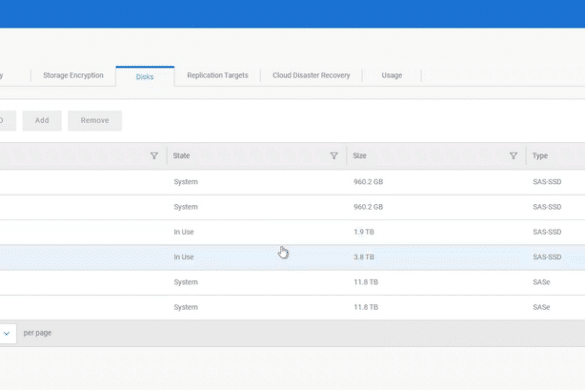
Task: Open the Storage Encryption tab
Action: 73,75
